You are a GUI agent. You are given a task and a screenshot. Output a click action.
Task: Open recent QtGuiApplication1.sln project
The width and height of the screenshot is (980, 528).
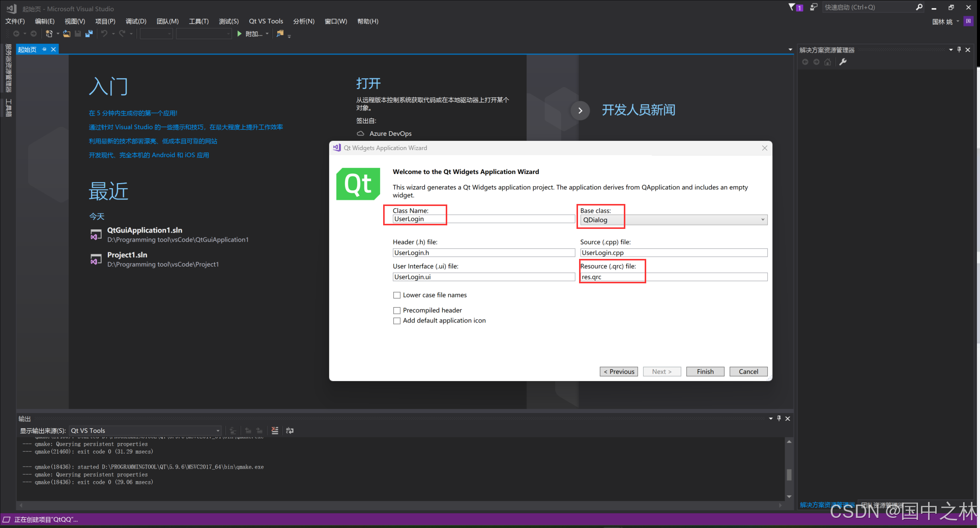click(x=145, y=230)
